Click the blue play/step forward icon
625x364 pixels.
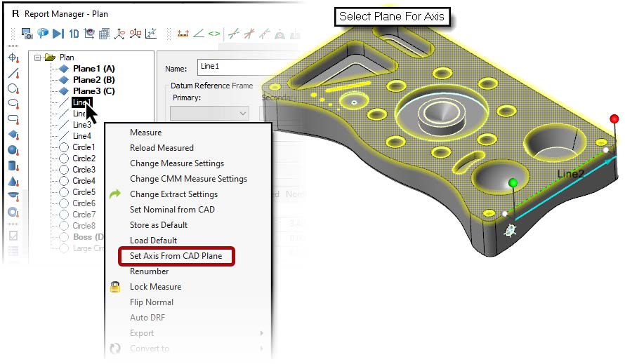pos(58,34)
